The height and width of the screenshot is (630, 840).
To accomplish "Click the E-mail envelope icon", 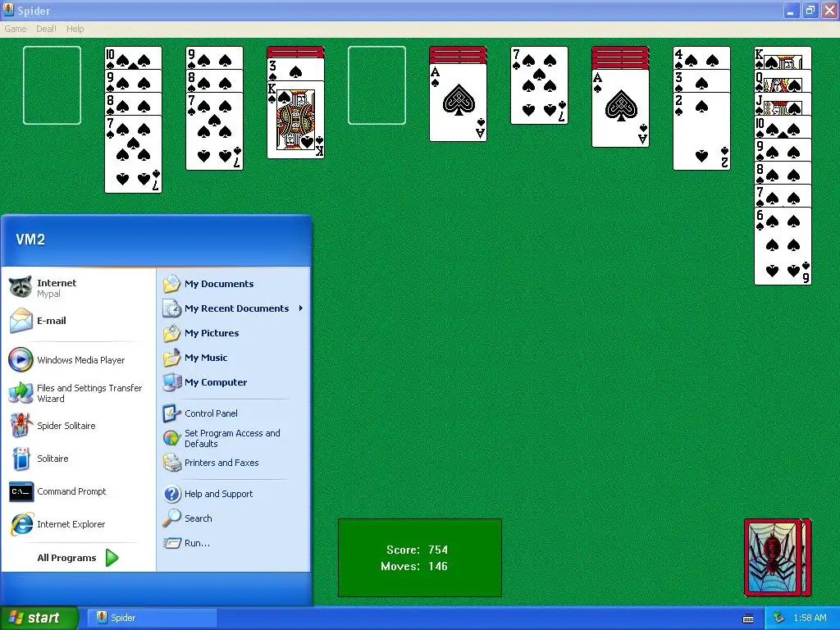I will (21, 321).
